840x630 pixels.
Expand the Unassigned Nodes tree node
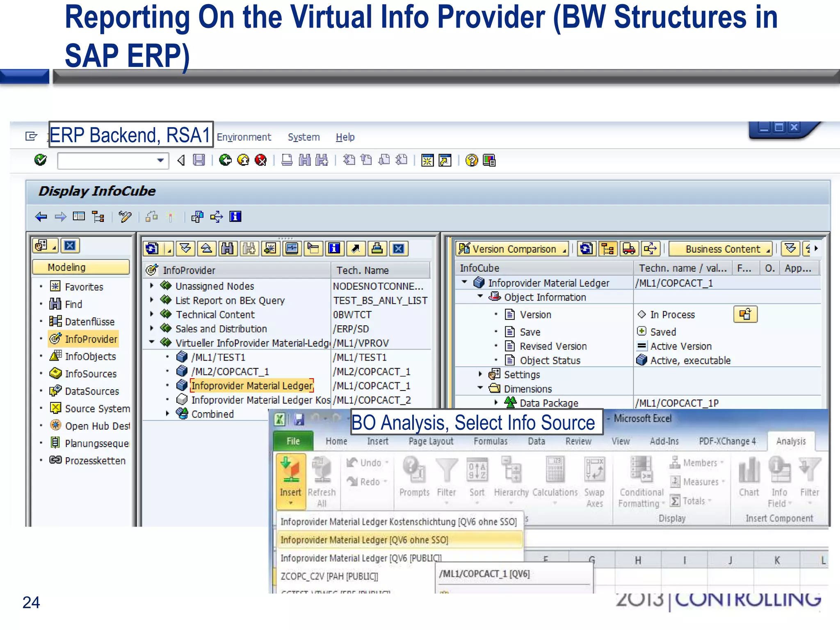[152, 285]
